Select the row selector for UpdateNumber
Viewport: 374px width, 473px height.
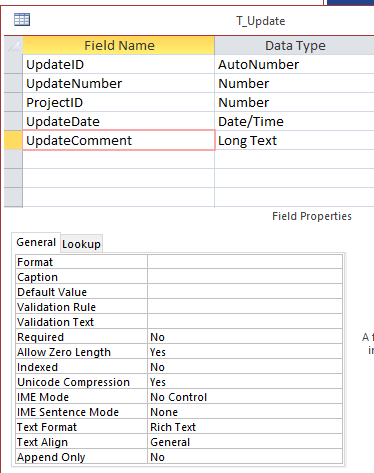click(x=13, y=83)
